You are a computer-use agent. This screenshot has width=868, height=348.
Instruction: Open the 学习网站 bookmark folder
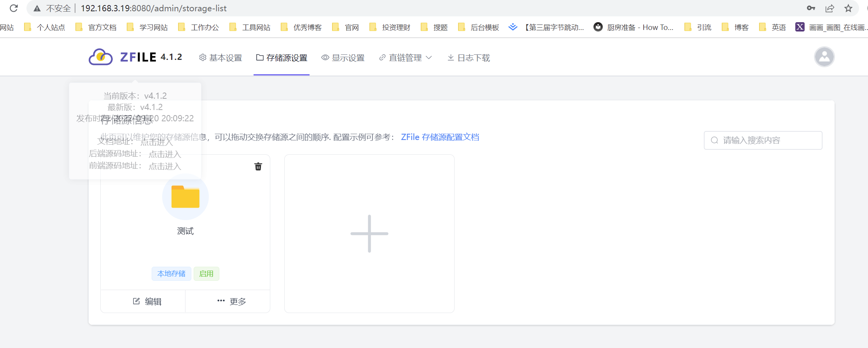(147, 27)
